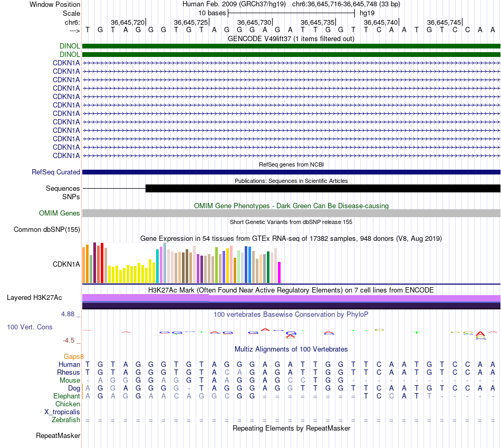Viewport: 501px width, 448px height.
Task: Open the H3K27Ac Mark track title
Action: click(x=291, y=290)
